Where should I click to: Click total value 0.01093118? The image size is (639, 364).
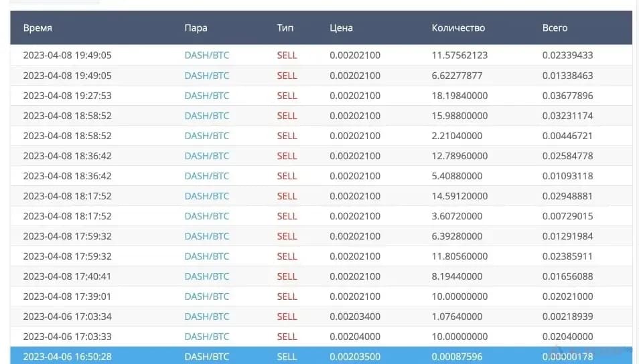click(x=567, y=176)
